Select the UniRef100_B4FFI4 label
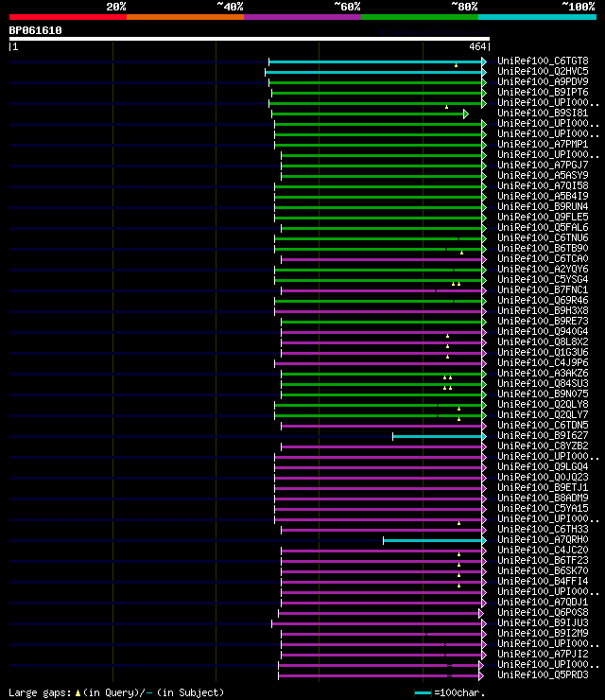 pos(543,582)
